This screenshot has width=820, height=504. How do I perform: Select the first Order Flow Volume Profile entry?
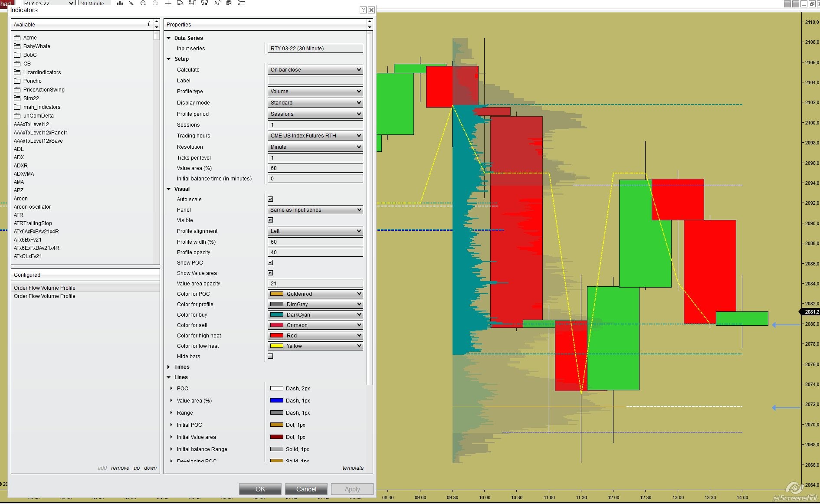[85, 288]
